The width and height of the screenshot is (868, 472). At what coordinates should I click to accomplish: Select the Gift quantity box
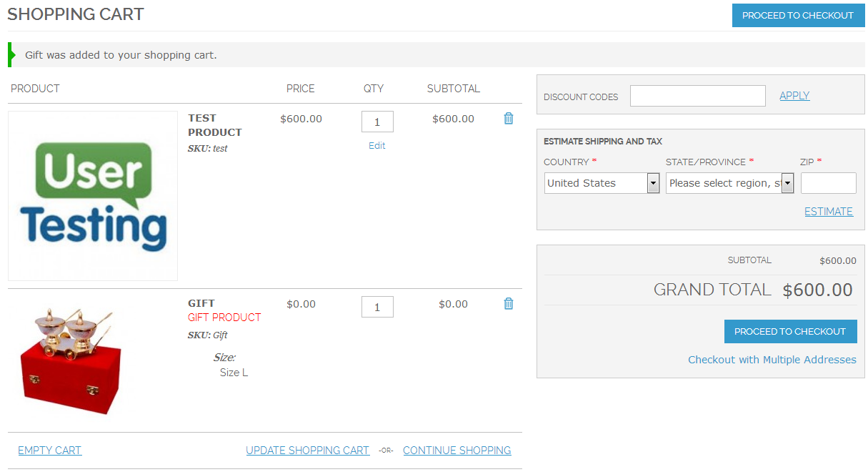coord(377,307)
